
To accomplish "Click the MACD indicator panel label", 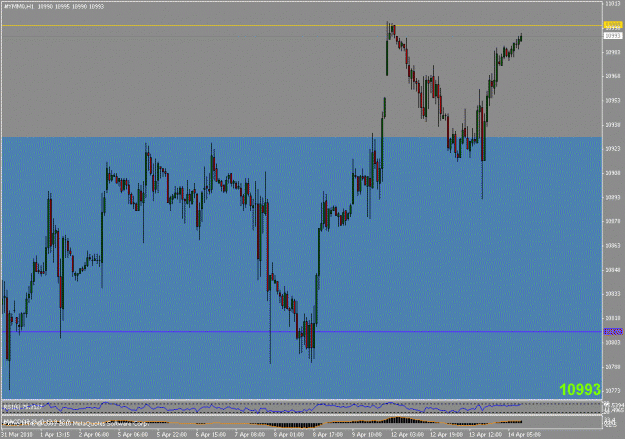I will coord(37,421).
